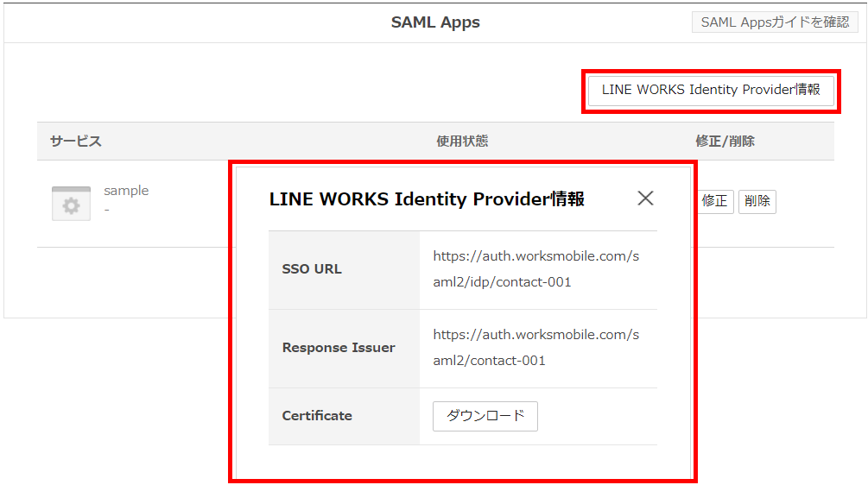
Task: Click the Response Issuer URL value
Action: coord(535,348)
